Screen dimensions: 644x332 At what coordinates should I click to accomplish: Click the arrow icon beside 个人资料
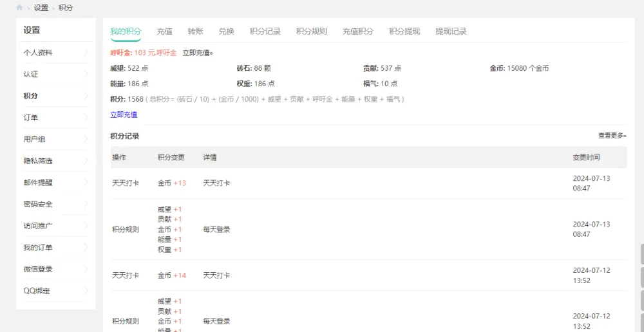click(86, 53)
